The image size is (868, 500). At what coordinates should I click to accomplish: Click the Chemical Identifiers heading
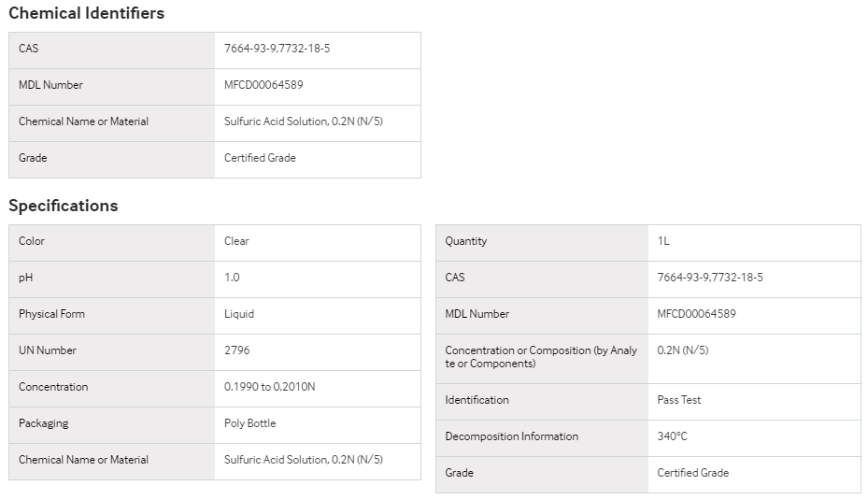click(86, 13)
